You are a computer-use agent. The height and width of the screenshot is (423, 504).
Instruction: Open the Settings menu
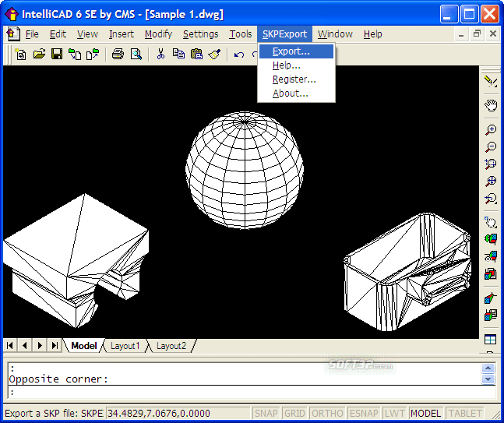tap(200, 34)
